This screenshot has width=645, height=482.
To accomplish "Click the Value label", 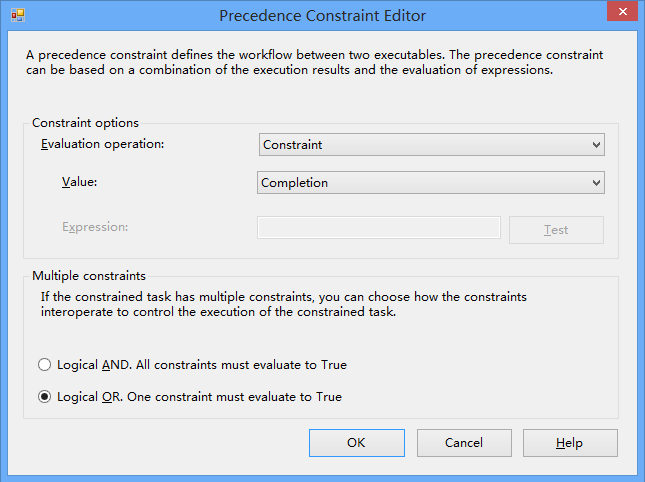I will [80, 182].
